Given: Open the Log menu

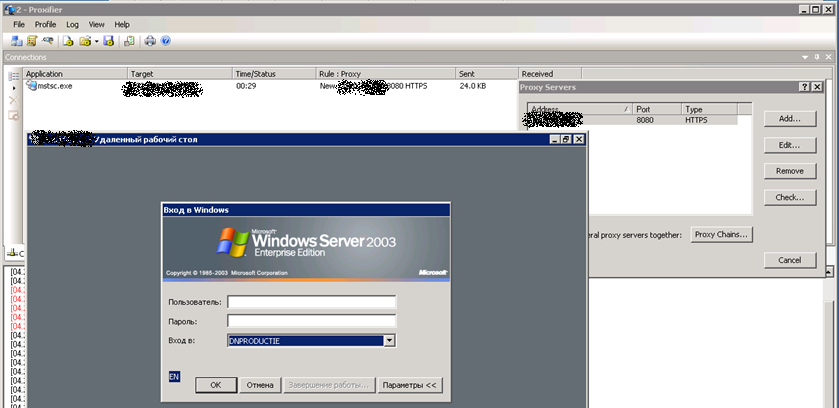Looking at the screenshot, I should (72, 25).
